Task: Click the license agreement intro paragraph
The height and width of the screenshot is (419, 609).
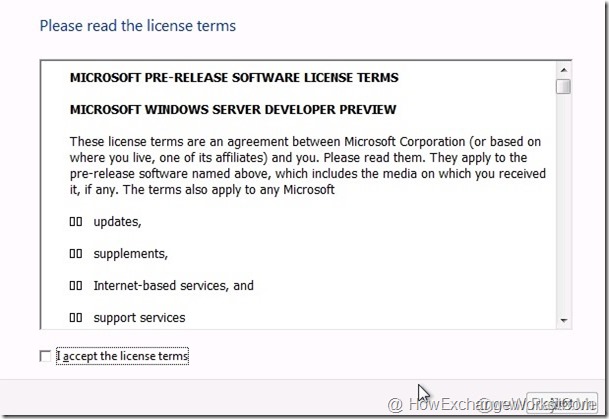Action: (305, 165)
